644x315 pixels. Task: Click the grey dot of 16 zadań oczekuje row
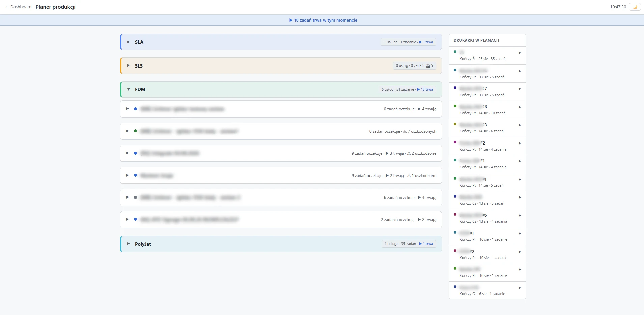point(135,198)
